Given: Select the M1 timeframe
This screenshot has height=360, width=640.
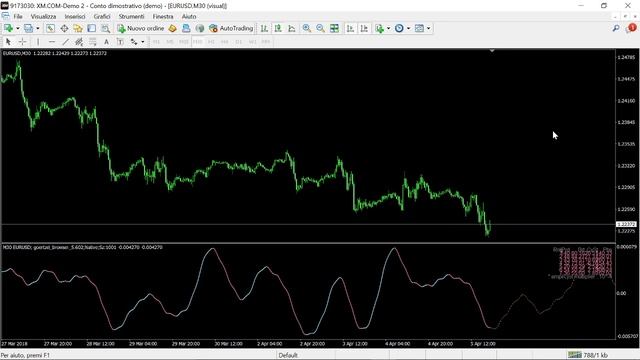Looking at the screenshot, I should click(x=156, y=42).
